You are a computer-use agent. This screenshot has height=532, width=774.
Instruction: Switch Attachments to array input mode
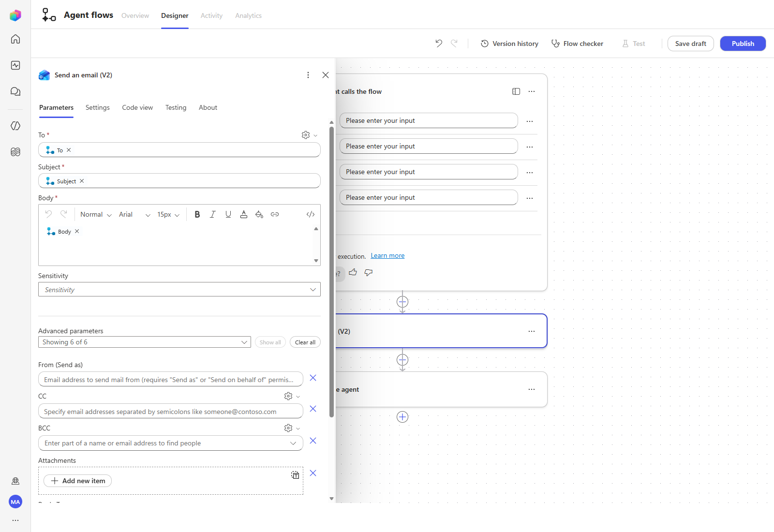[x=295, y=475]
